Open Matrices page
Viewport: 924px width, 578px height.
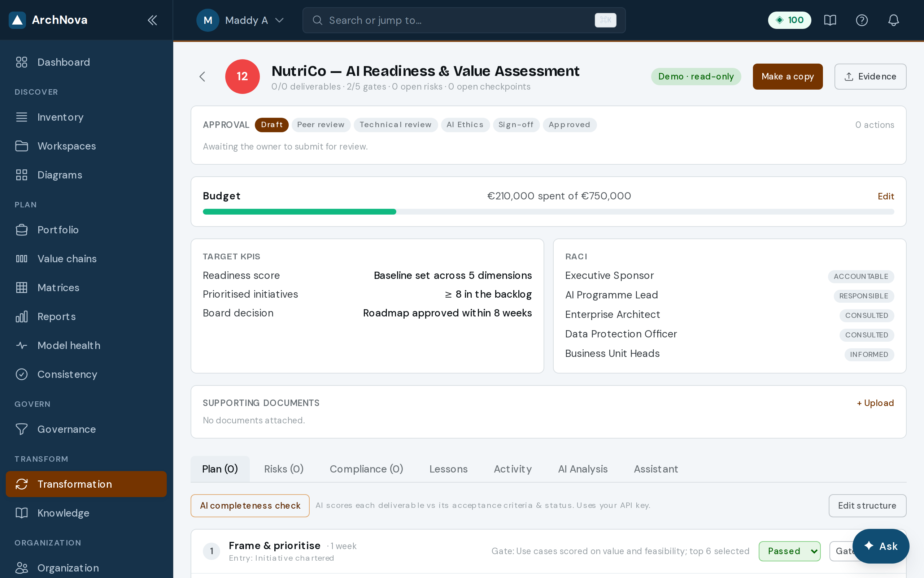86,288
